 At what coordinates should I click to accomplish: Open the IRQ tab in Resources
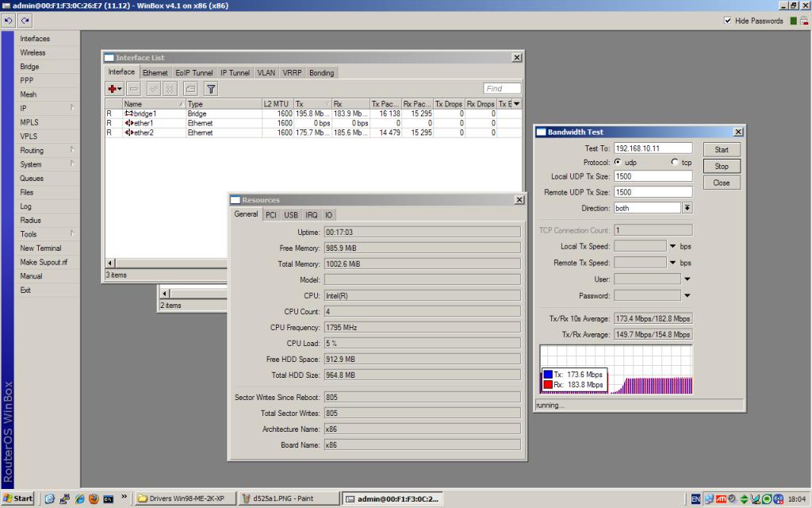[311, 215]
